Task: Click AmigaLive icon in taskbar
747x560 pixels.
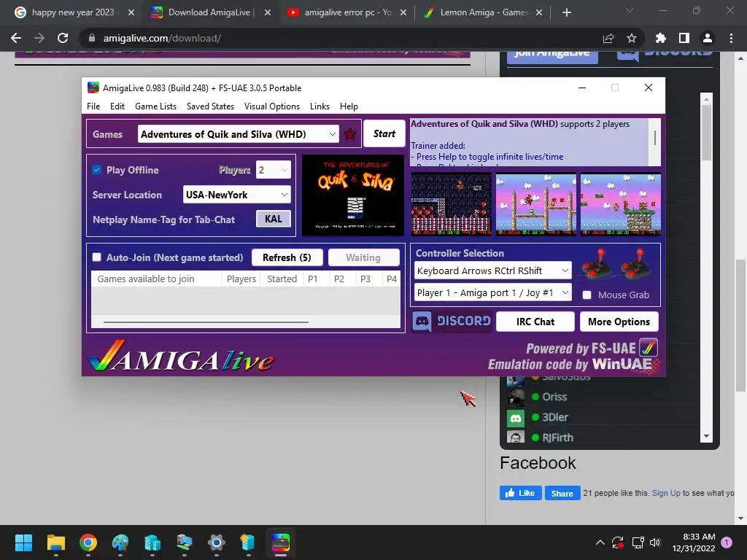Action: (x=281, y=542)
